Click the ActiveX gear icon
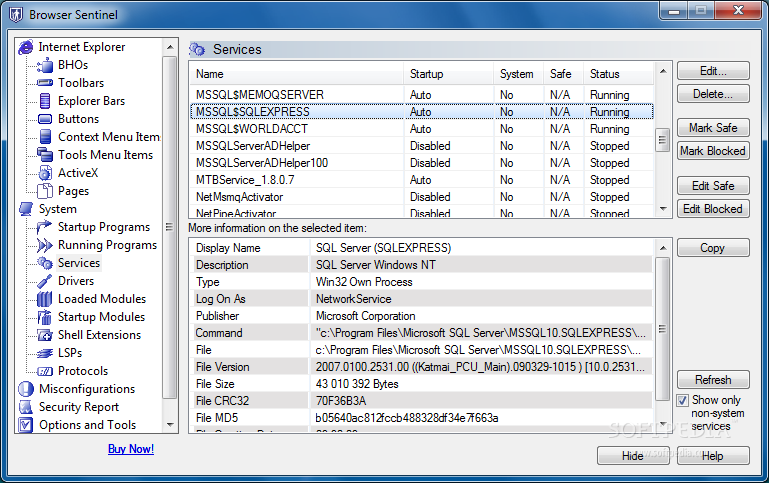 pos(45,173)
